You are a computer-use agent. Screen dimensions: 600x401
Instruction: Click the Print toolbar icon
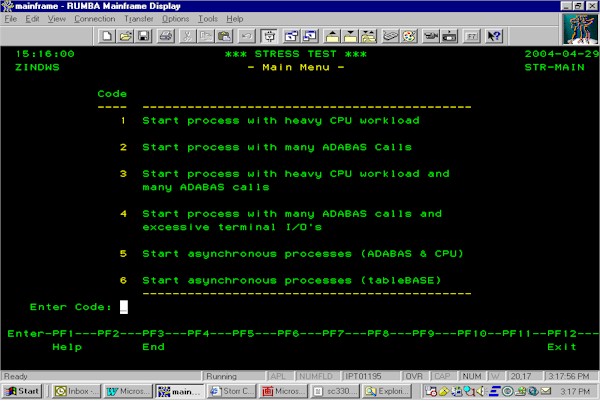166,36
